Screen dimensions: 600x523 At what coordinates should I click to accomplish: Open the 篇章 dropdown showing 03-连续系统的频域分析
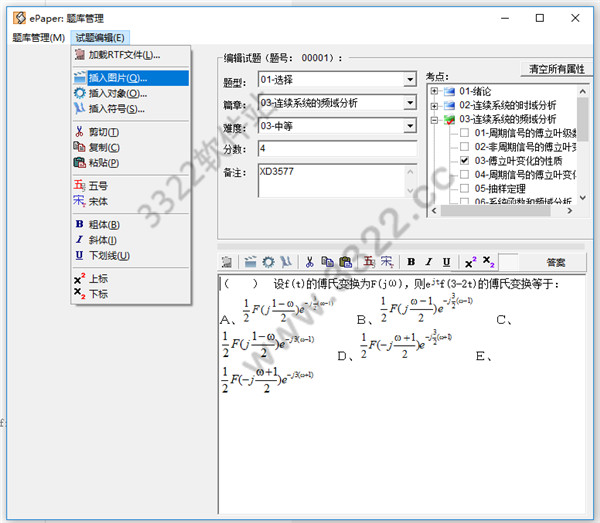click(410, 103)
